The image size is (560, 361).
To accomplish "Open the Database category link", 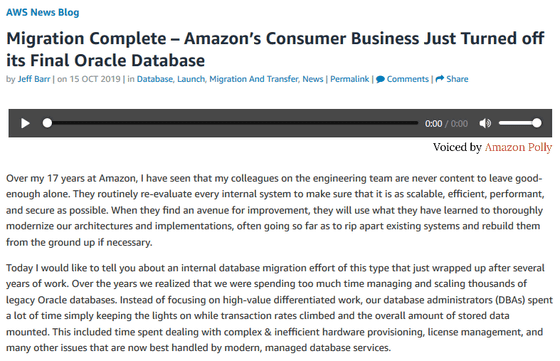I will (155, 79).
